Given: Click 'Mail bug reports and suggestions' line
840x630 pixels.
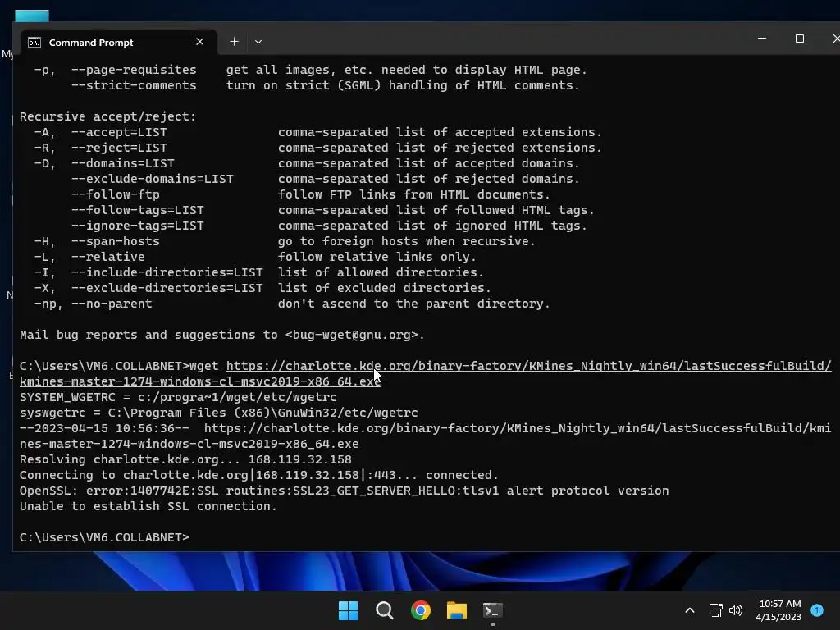Looking at the screenshot, I should point(221,335).
